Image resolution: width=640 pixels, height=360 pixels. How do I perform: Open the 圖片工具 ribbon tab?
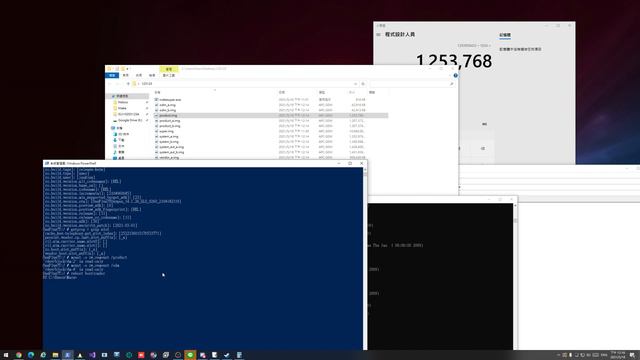click(x=169, y=76)
